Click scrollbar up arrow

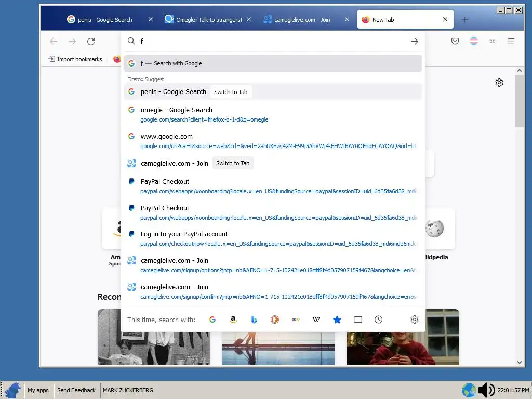click(x=520, y=71)
